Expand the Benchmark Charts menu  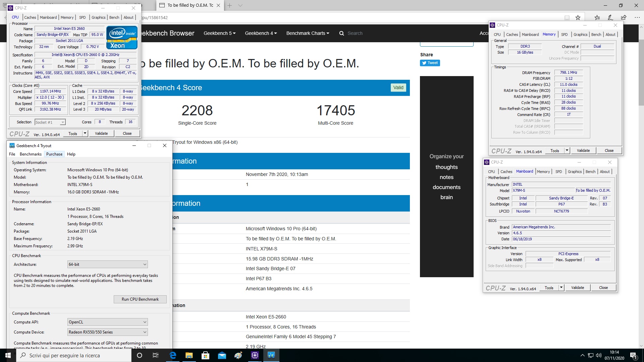(308, 33)
